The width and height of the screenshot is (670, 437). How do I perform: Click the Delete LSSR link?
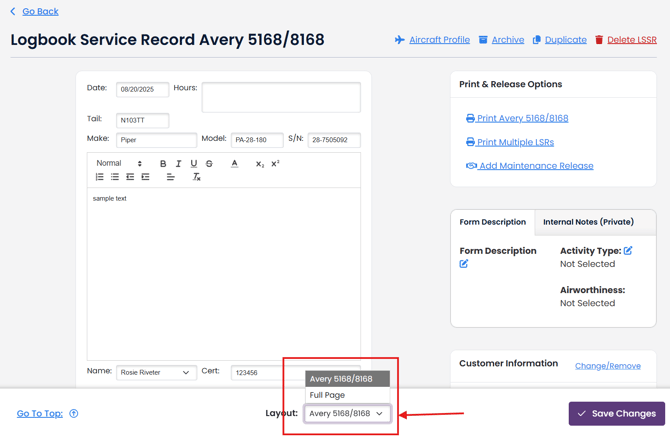632,40
